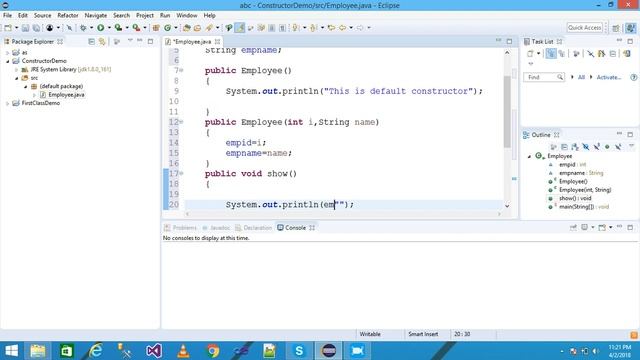The image size is (640, 360).
Task: Expand JRE System Library node
Action: click(x=17, y=69)
